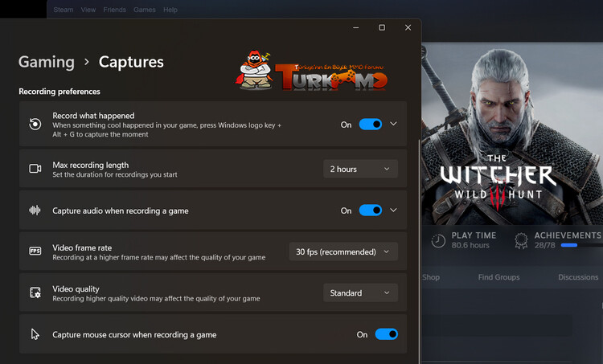Click the Play Time clock icon in Steam

[438, 241]
